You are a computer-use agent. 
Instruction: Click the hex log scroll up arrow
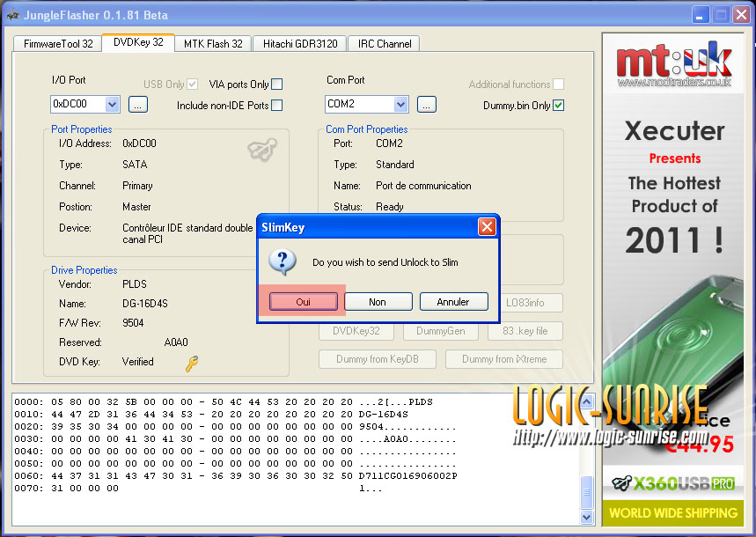coord(586,401)
